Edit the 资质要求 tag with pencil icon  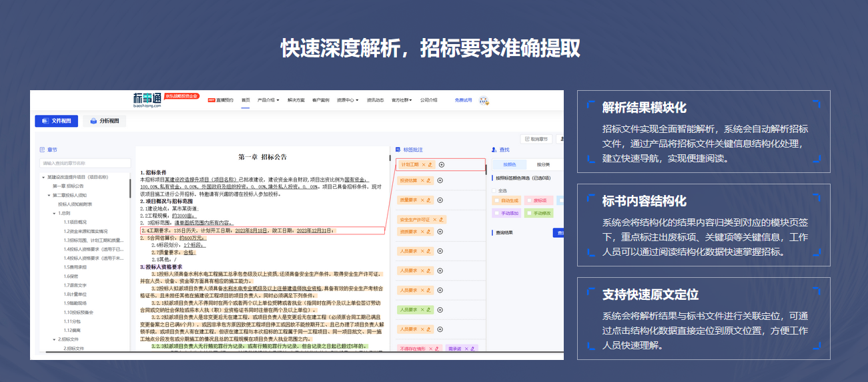tap(430, 232)
